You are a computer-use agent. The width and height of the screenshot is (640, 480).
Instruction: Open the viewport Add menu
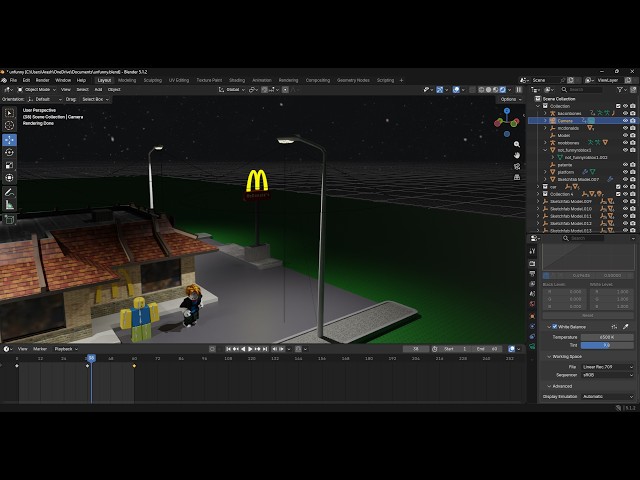98,90
